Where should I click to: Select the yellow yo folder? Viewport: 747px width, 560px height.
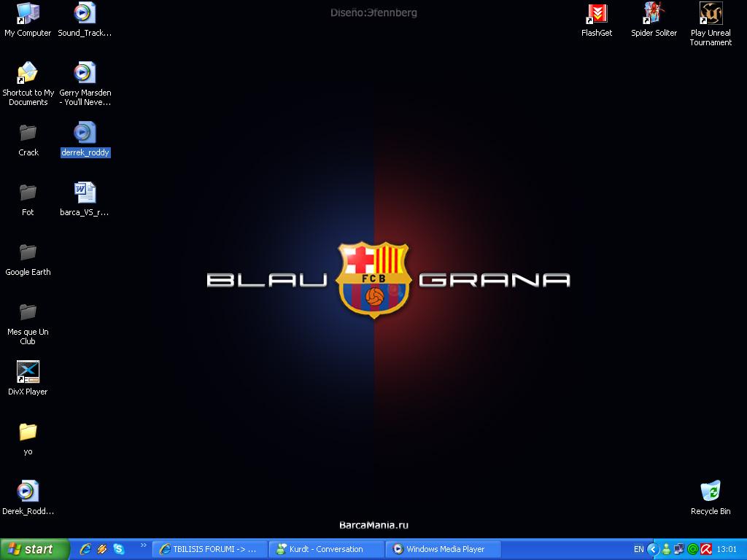(28, 438)
